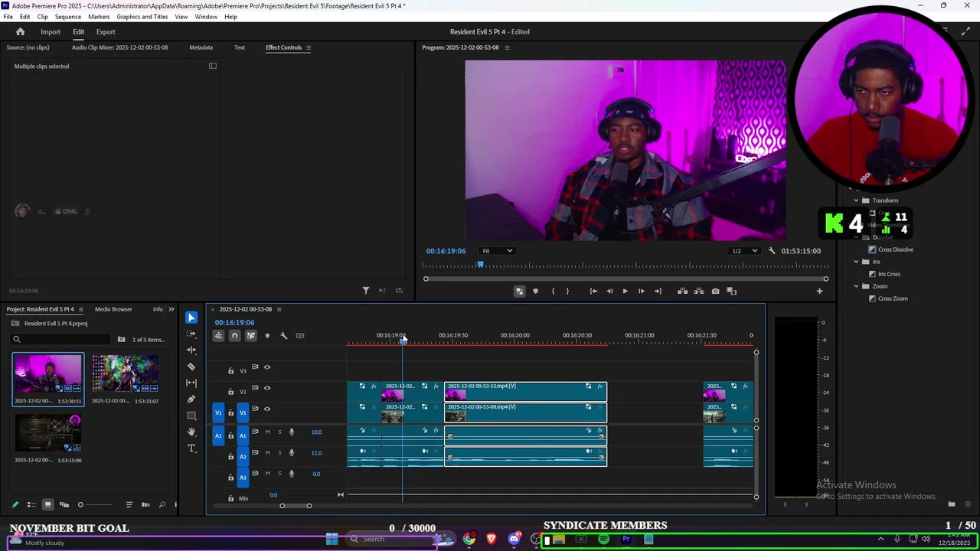Switch to the Media Browser tab
The height and width of the screenshot is (551, 980).
tap(113, 309)
